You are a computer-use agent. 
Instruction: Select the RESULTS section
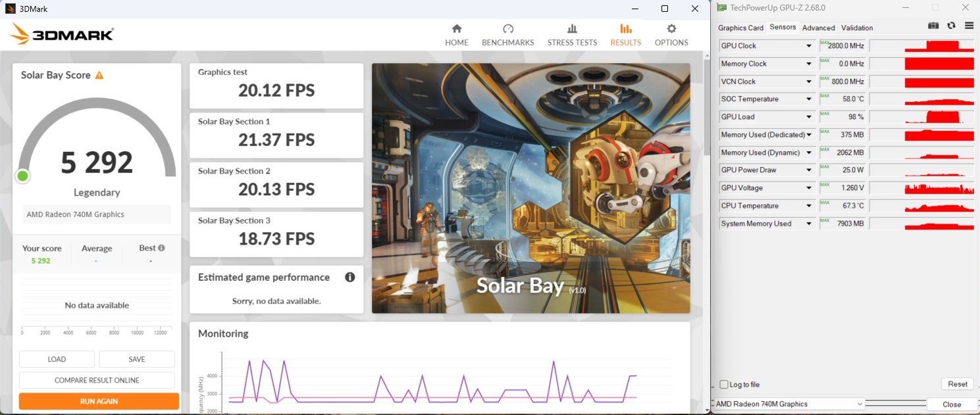[x=625, y=36]
